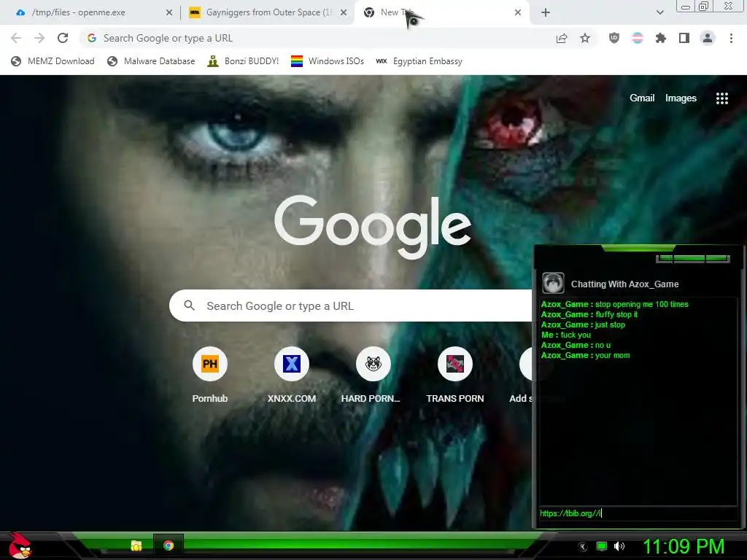Viewport: 747px width, 560px height.
Task: Toggle the Chrome side panel icon
Action: coord(684,38)
